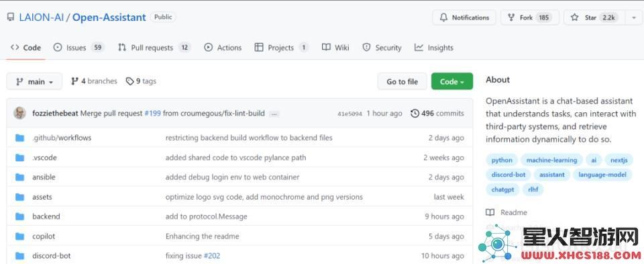Select the language-model topic tag
Image resolution: width=644 pixels, height=264 pixels.
pos(602,175)
